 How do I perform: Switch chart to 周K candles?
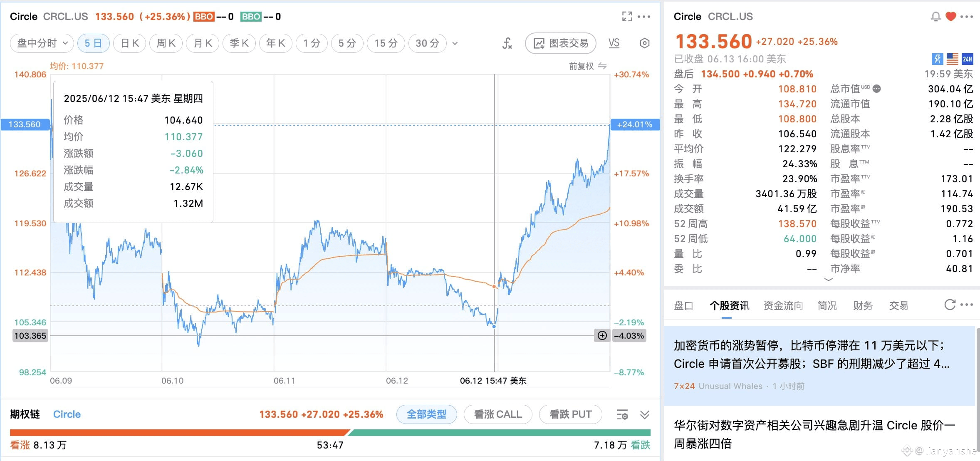click(x=166, y=43)
